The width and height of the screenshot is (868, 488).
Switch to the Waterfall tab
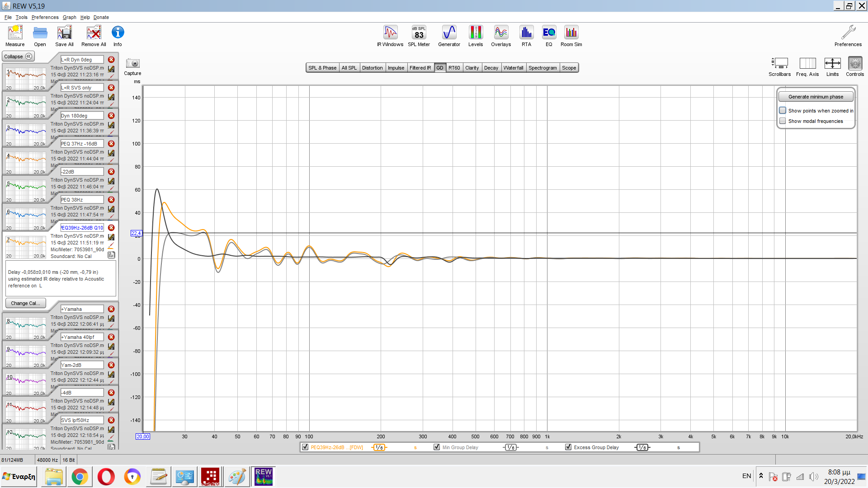(x=513, y=68)
